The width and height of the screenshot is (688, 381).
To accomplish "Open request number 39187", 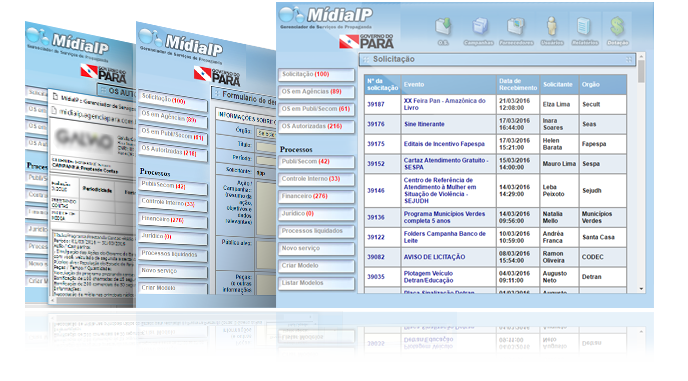I will (x=376, y=104).
